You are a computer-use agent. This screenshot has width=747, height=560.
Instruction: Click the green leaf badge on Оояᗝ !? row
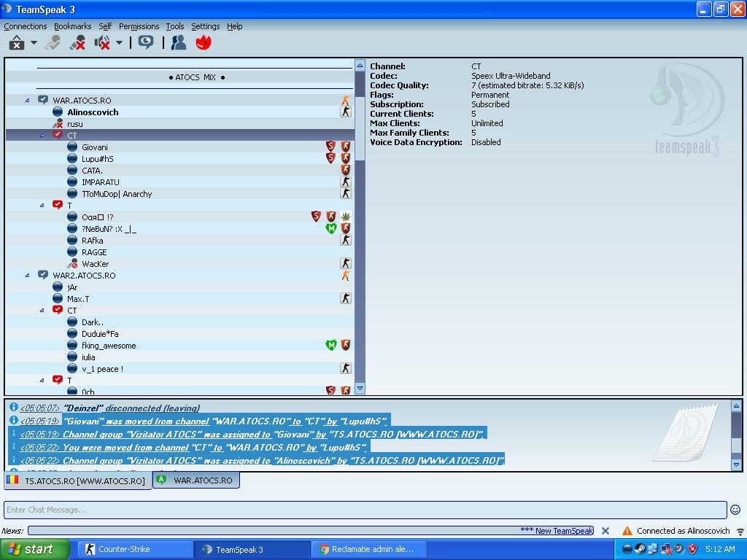(x=346, y=217)
